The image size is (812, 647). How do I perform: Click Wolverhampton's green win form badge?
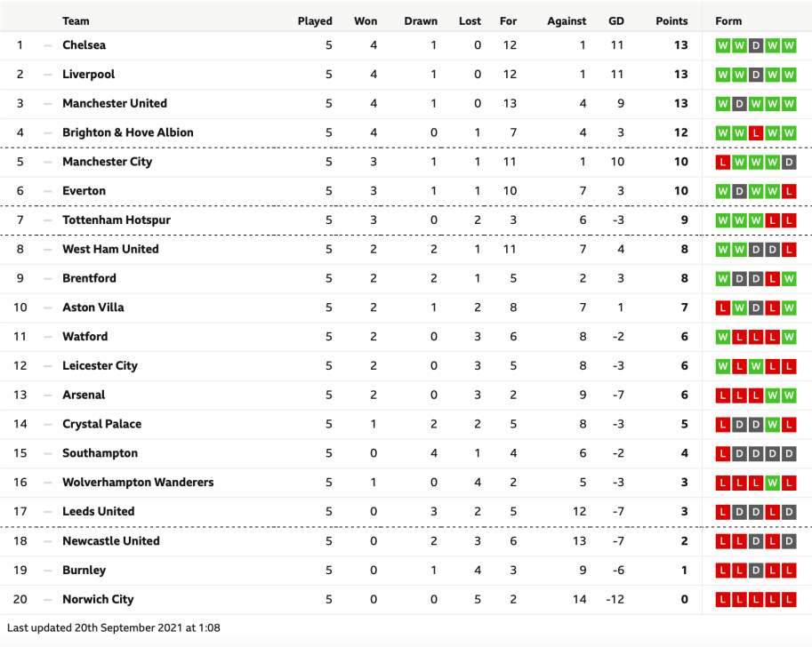773,483
